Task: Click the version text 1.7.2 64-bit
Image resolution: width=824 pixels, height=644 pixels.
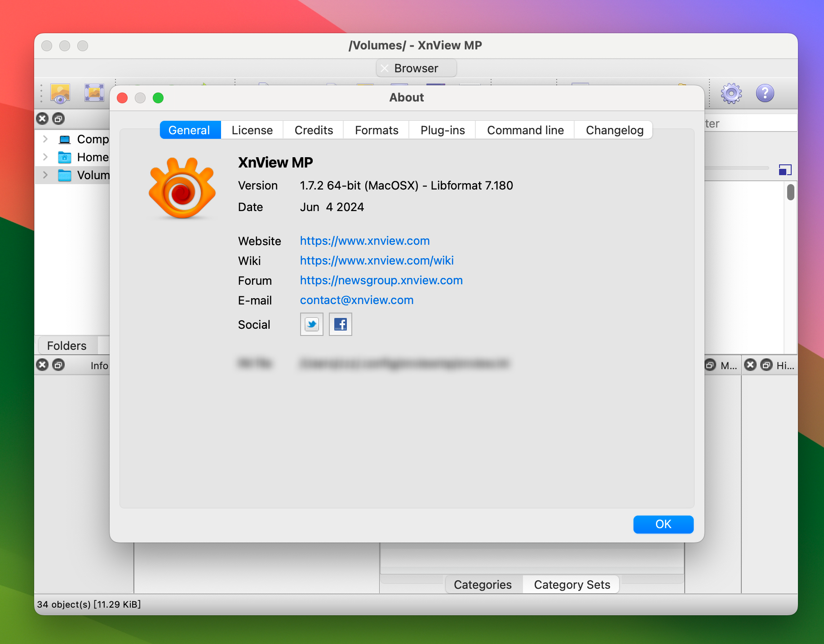Action: (406, 185)
